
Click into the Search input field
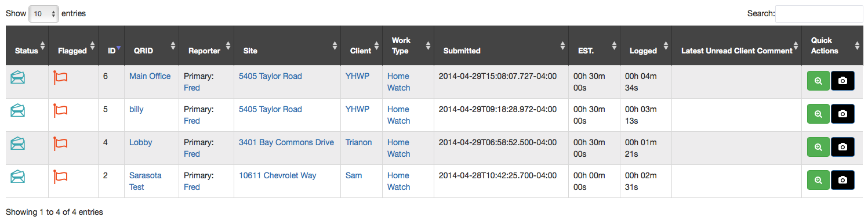[x=819, y=13]
